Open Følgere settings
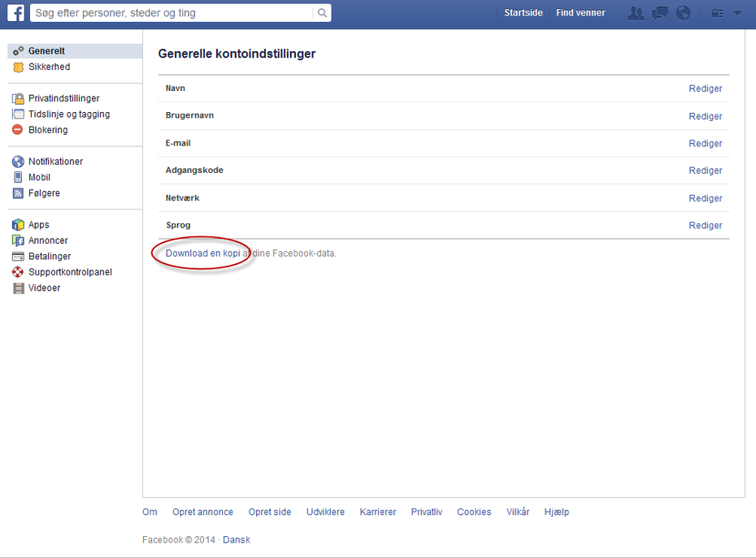This screenshot has height=558, width=756. point(44,193)
